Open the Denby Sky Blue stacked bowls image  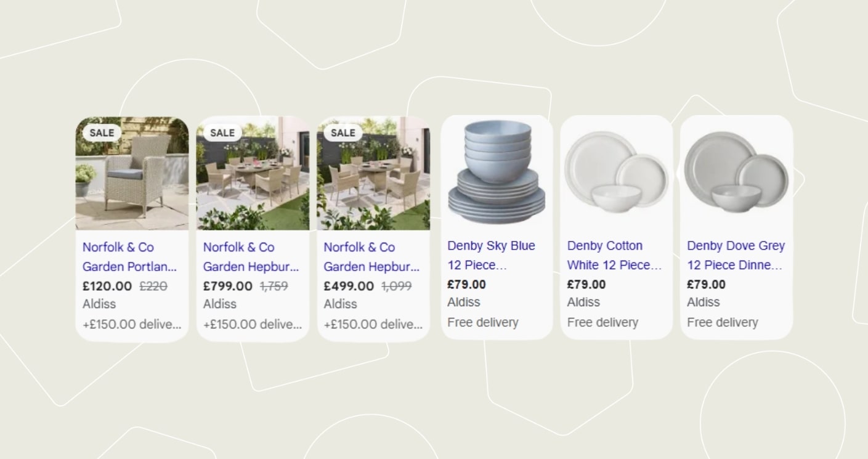[x=497, y=173]
